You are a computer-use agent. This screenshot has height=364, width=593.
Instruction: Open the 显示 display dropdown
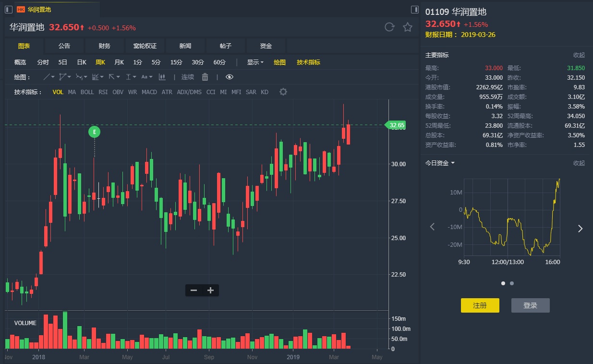255,62
